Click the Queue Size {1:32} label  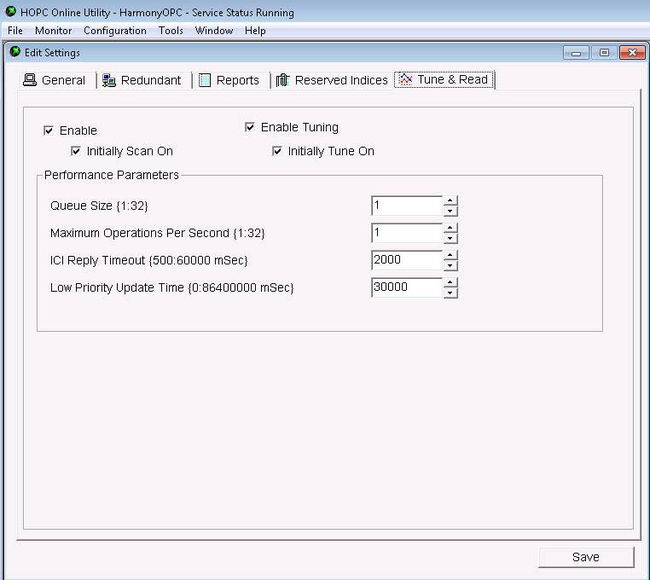(99, 206)
